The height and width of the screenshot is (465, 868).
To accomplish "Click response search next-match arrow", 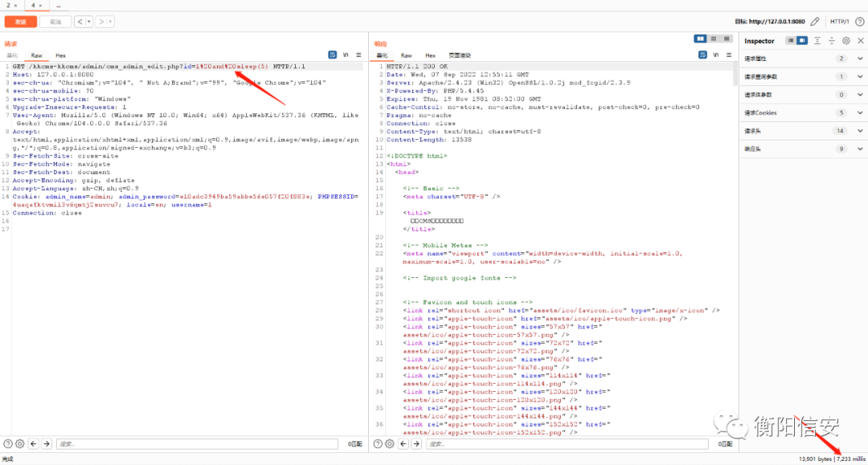I will click(416, 443).
